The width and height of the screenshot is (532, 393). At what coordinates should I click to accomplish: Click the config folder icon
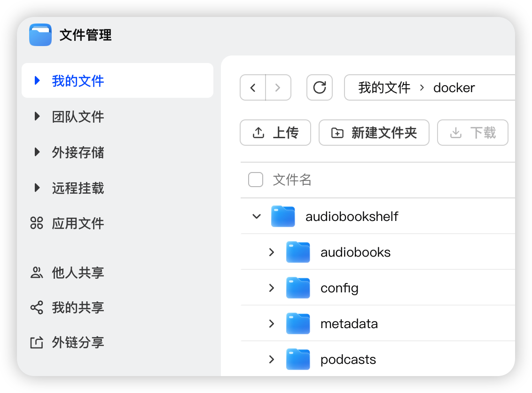(298, 288)
